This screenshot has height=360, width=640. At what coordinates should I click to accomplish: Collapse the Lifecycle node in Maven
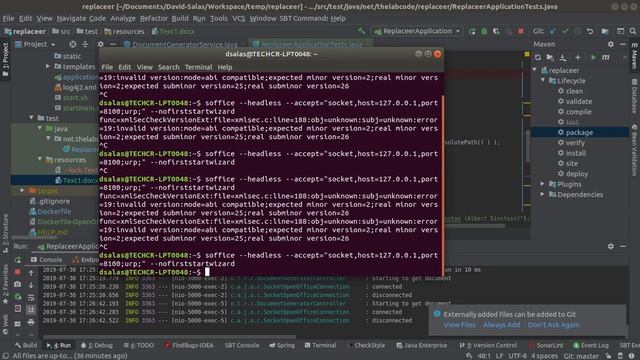pyautogui.click(x=543, y=80)
